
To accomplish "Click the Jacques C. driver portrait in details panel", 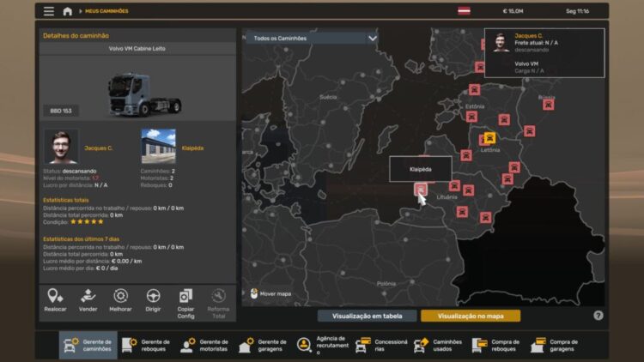I will 61,147.
